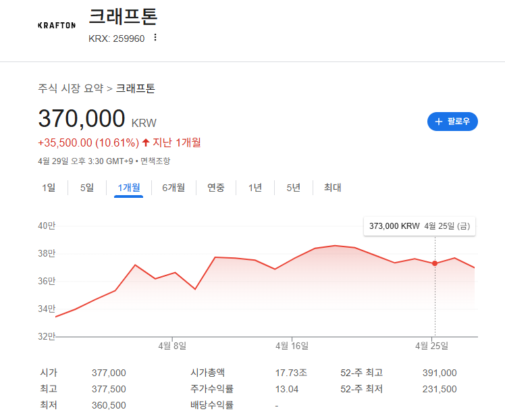
Task: Click the 370,000 price value
Action: (82, 119)
